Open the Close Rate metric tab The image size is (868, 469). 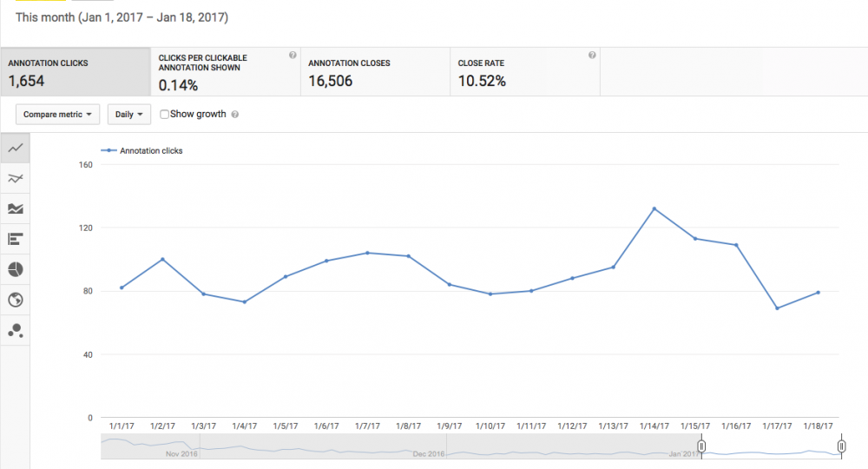[524, 72]
